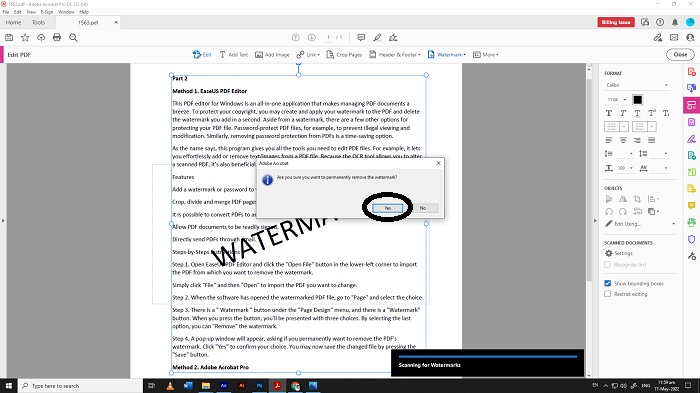
Task: Decline watermark removal with No button
Action: click(423, 208)
